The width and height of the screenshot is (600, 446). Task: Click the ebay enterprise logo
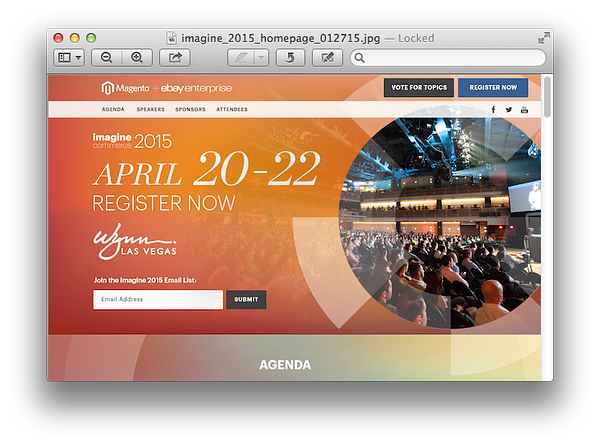click(196, 88)
